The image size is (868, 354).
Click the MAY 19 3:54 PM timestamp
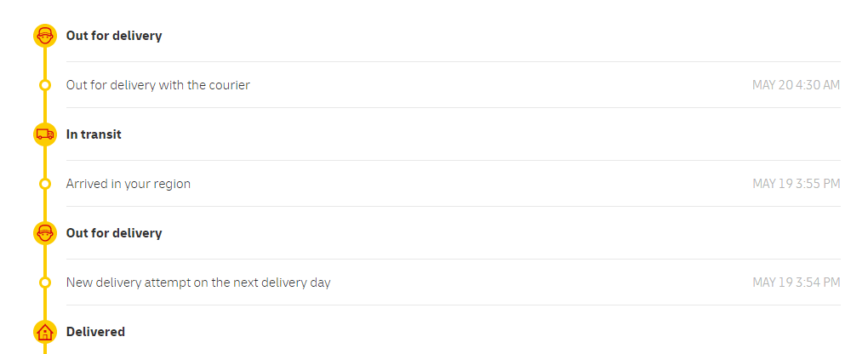click(796, 283)
